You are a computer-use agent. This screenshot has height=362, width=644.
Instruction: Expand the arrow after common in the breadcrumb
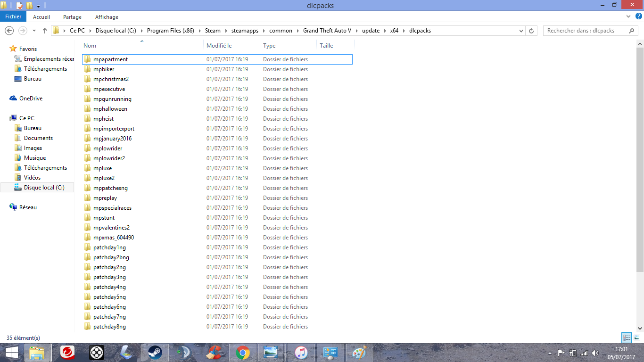tap(298, 31)
